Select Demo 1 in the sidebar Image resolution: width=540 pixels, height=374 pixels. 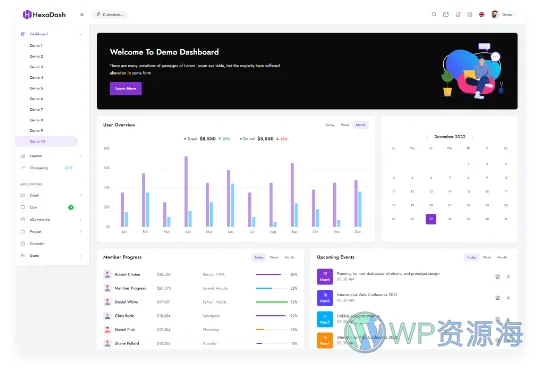pyautogui.click(x=36, y=45)
